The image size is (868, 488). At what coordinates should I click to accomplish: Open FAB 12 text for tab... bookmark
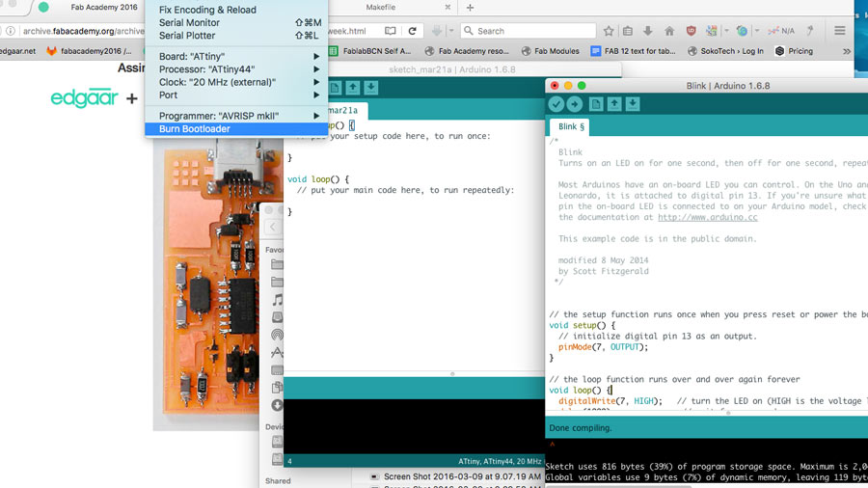pos(634,51)
